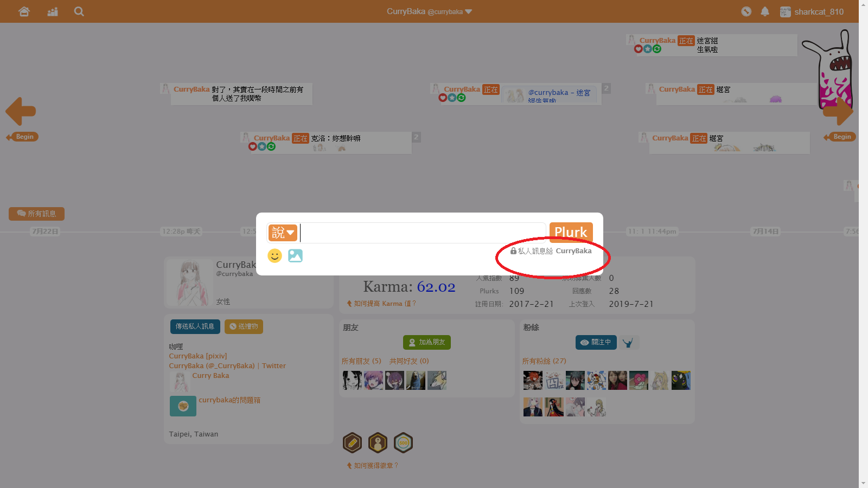Open 如何獲得徽章 link

click(373, 465)
